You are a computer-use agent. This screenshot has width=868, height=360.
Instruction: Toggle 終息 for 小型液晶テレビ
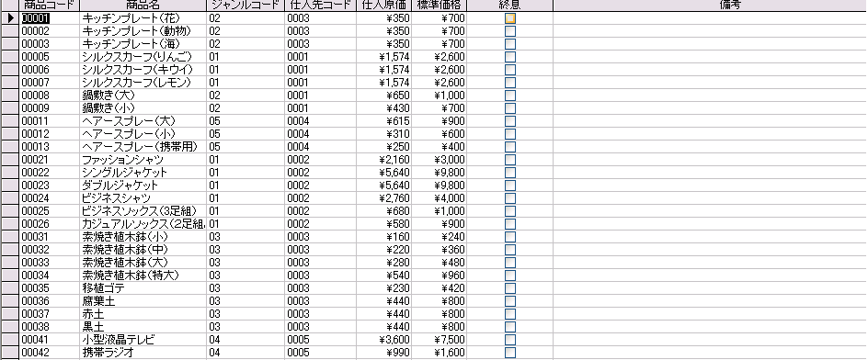[509, 340]
